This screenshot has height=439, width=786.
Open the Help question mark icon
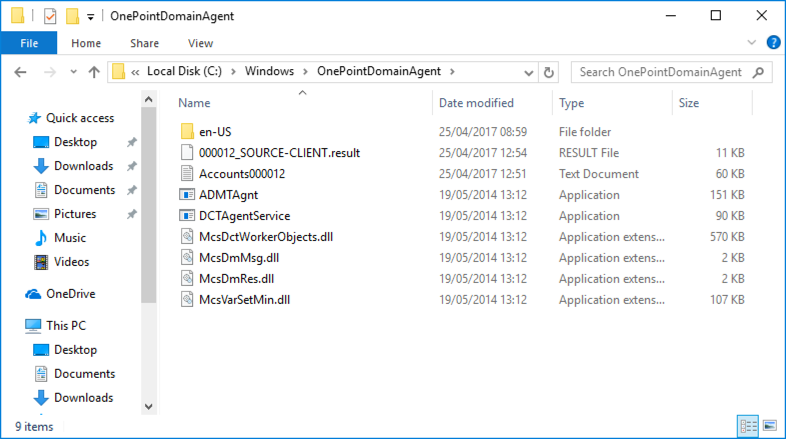[773, 43]
